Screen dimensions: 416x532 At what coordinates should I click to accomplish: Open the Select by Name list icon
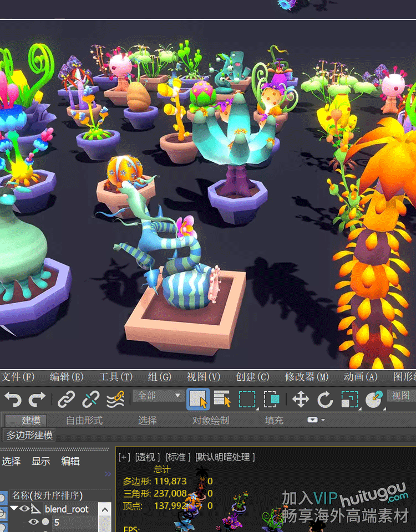click(222, 399)
